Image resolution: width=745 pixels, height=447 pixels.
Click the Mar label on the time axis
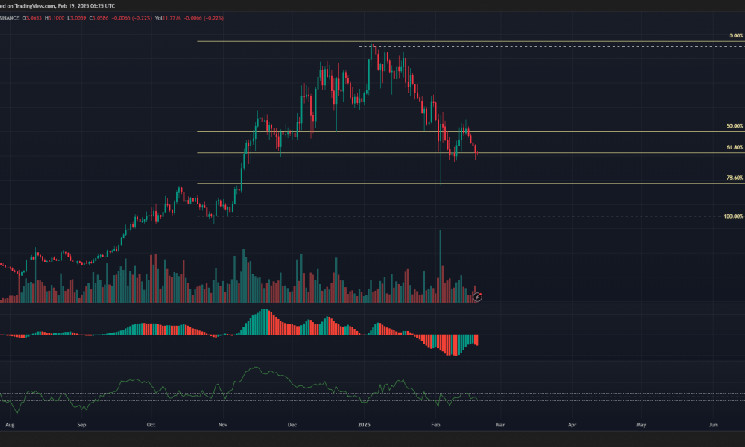coord(500,425)
